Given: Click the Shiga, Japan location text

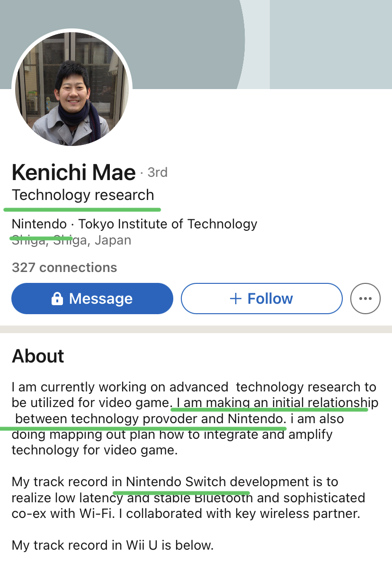Looking at the screenshot, I should tap(71, 240).
